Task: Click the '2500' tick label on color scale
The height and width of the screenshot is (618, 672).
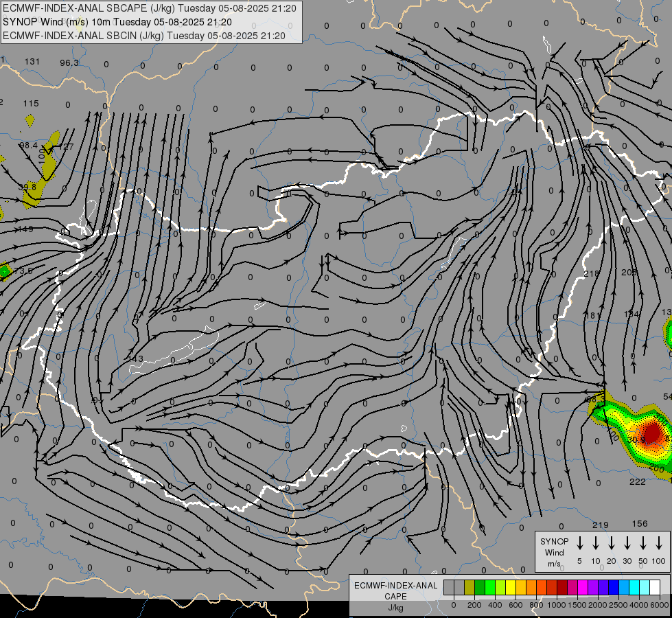Action: pos(618,605)
